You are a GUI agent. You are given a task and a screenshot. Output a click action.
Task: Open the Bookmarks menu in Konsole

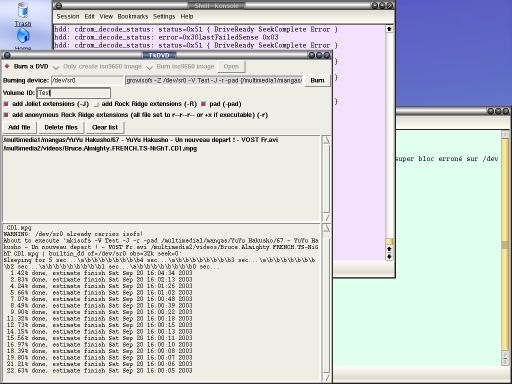click(133, 16)
